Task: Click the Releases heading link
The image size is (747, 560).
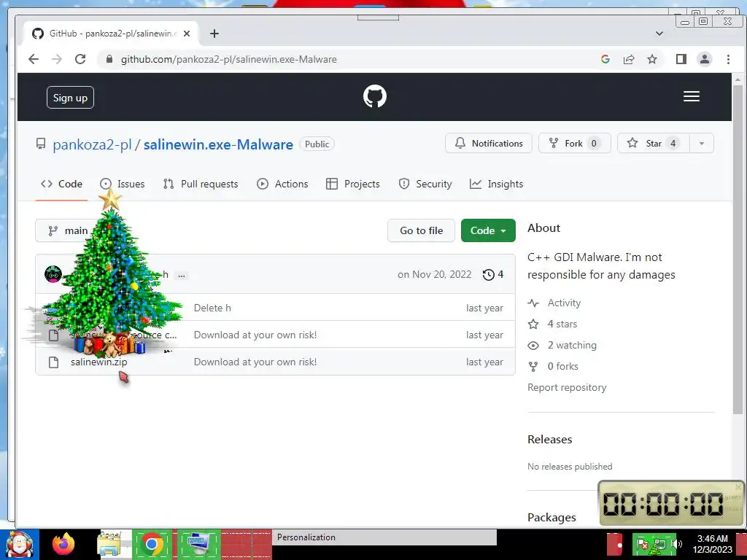Action: pos(550,440)
